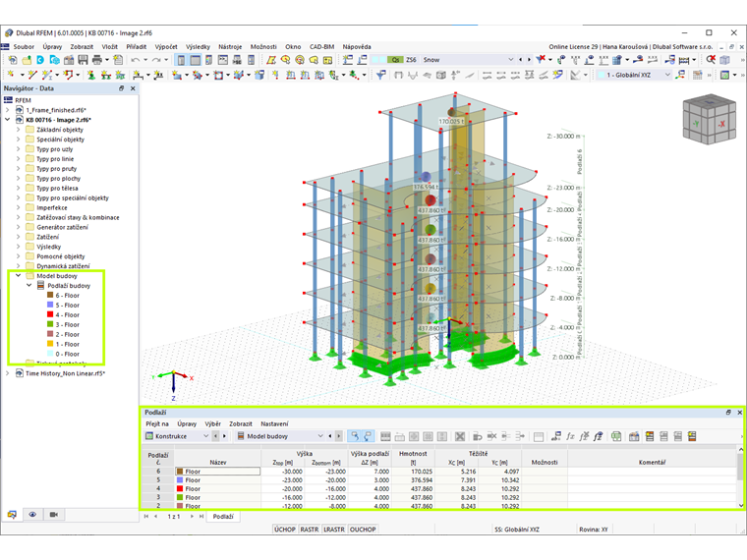747x560 pixels.
Task: Click the Excel export icon in table toolbar
Action: tap(616, 436)
